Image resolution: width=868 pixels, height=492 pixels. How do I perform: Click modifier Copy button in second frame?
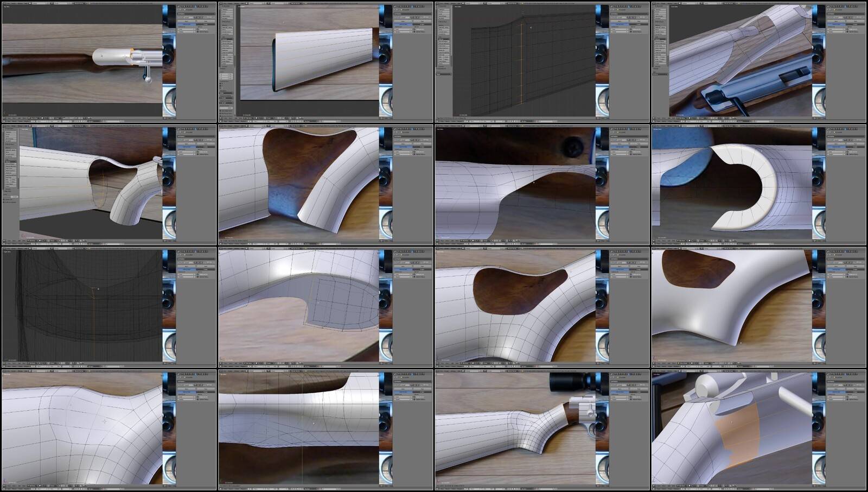[x=423, y=21]
